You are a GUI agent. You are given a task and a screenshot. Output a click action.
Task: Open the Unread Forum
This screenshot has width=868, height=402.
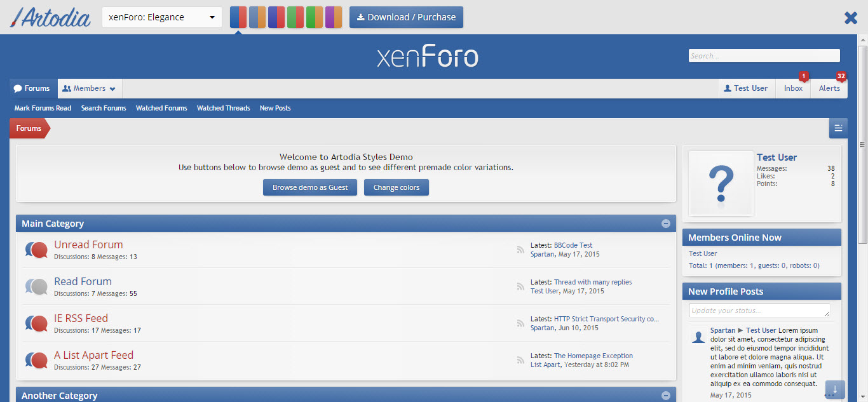click(88, 245)
